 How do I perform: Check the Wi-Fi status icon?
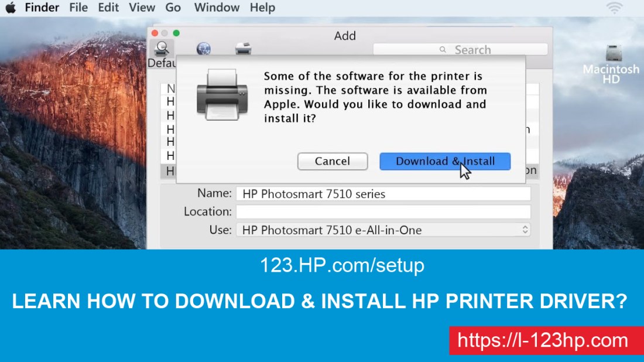(x=614, y=8)
